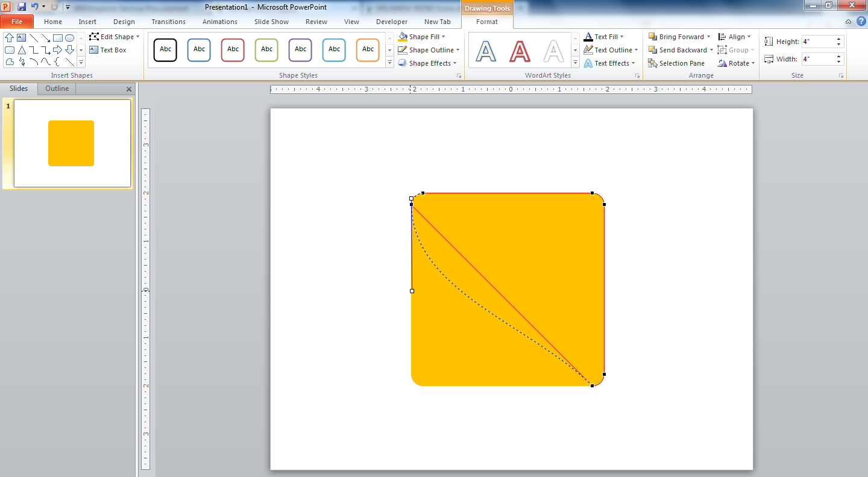Switch to Insert ribbon tab
Screen dimensions: 868x477
87,22
